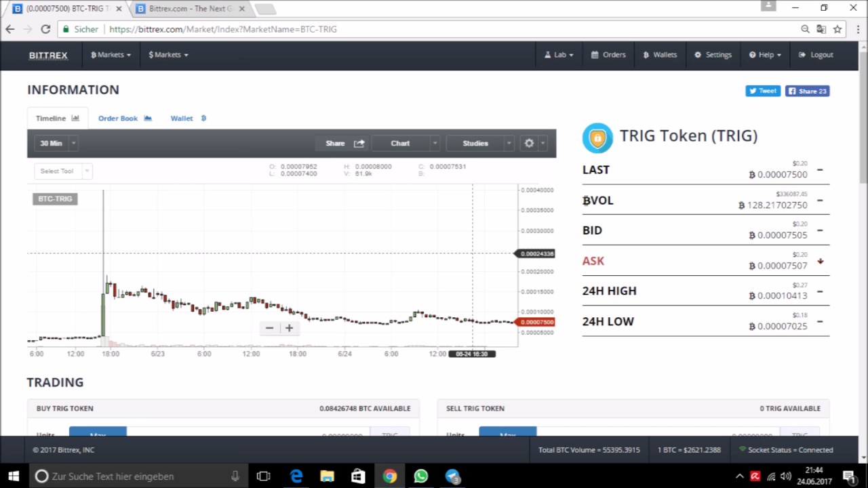The width and height of the screenshot is (868, 488).
Task: Open the Studies dropdown
Action: [x=481, y=143]
